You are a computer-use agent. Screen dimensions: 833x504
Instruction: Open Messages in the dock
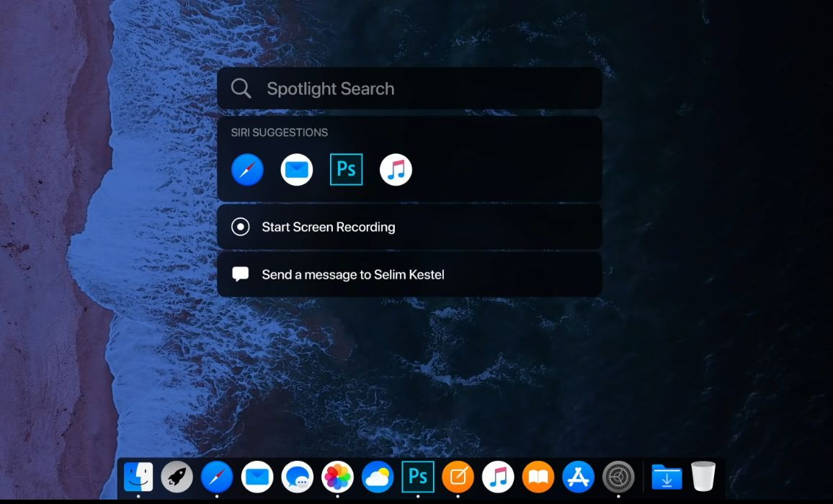click(x=297, y=477)
